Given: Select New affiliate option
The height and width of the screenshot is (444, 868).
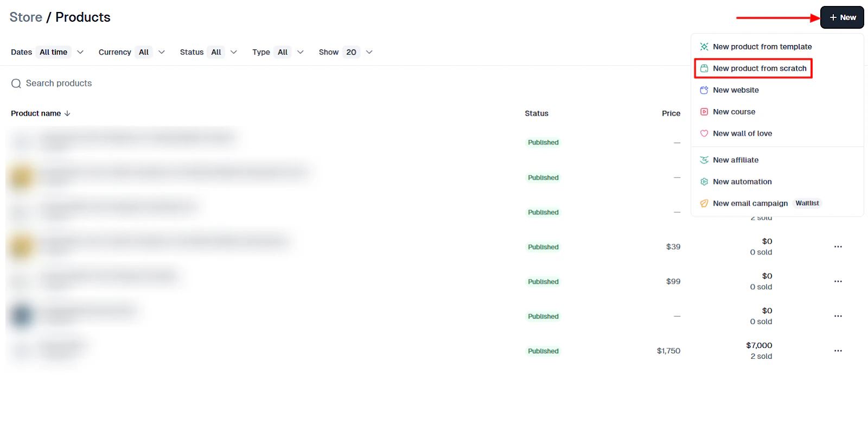Looking at the screenshot, I should pos(777,160).
